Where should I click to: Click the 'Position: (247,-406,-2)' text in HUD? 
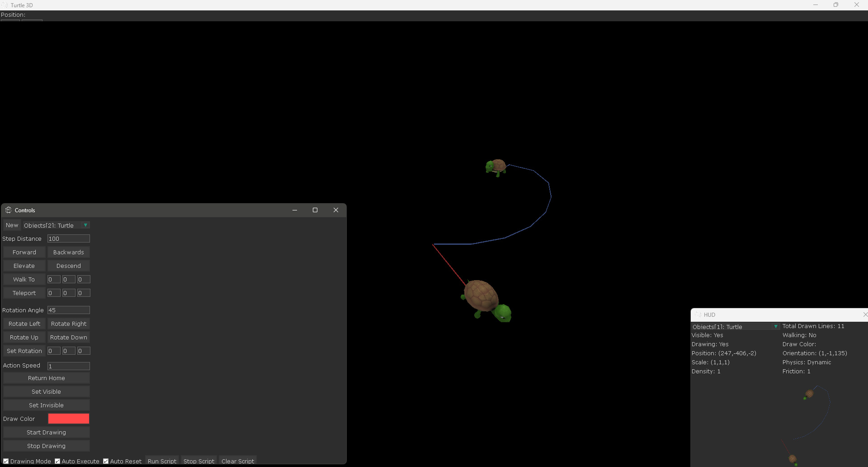pyautogui.click(x=724, y=353)
